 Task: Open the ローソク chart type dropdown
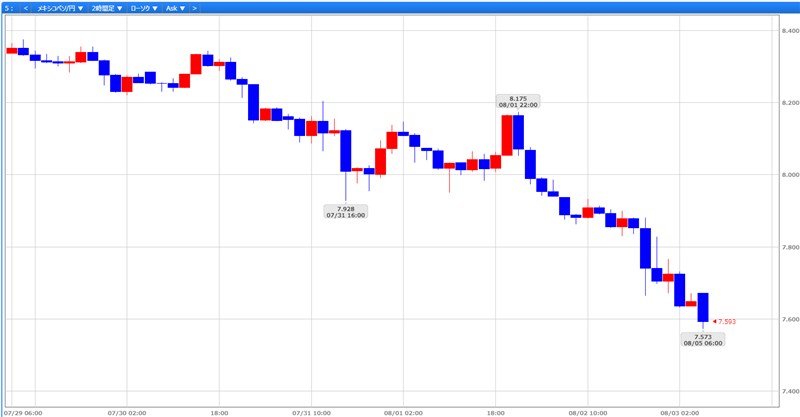click(x=144, y=8)
